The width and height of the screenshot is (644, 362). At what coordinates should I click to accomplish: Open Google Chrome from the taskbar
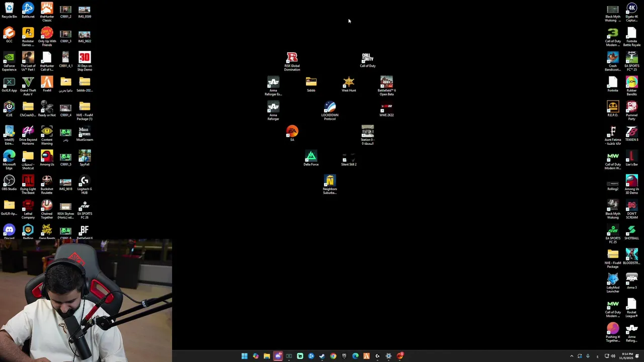pos(333,356)
